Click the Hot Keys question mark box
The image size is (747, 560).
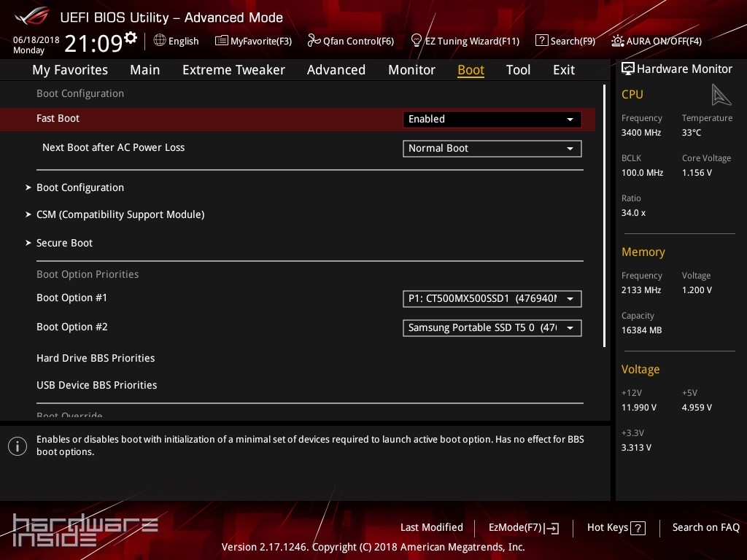pos(638,528)
